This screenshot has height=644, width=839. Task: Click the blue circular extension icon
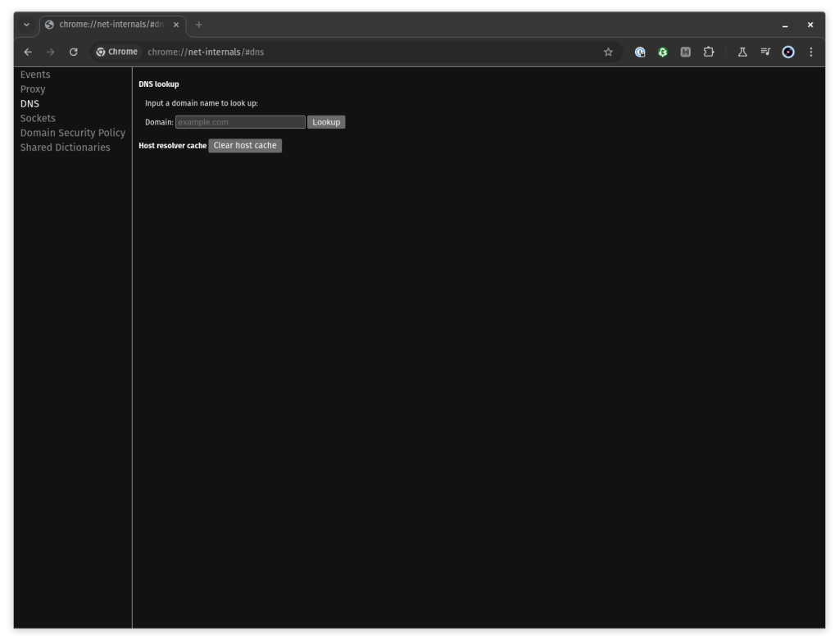point(640,52)
